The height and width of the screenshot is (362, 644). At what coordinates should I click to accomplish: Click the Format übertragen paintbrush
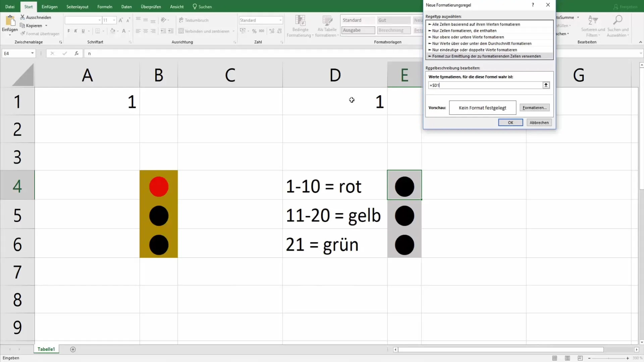(40, 34)
